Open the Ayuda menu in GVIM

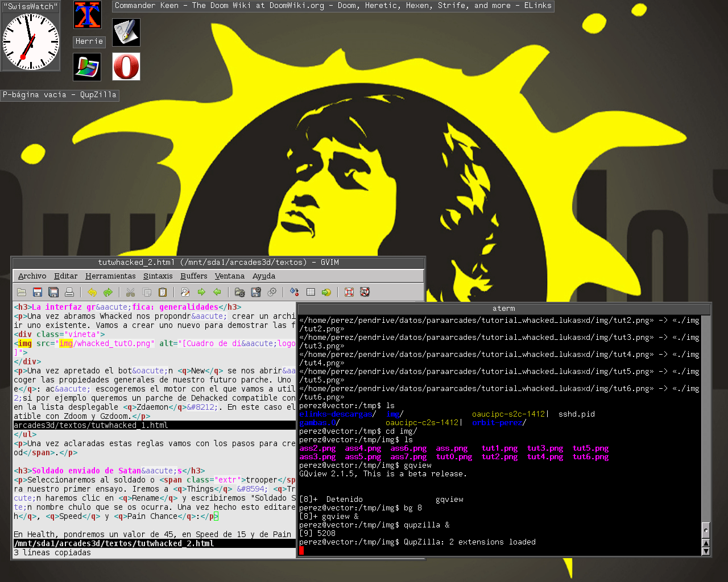point(264,276)
